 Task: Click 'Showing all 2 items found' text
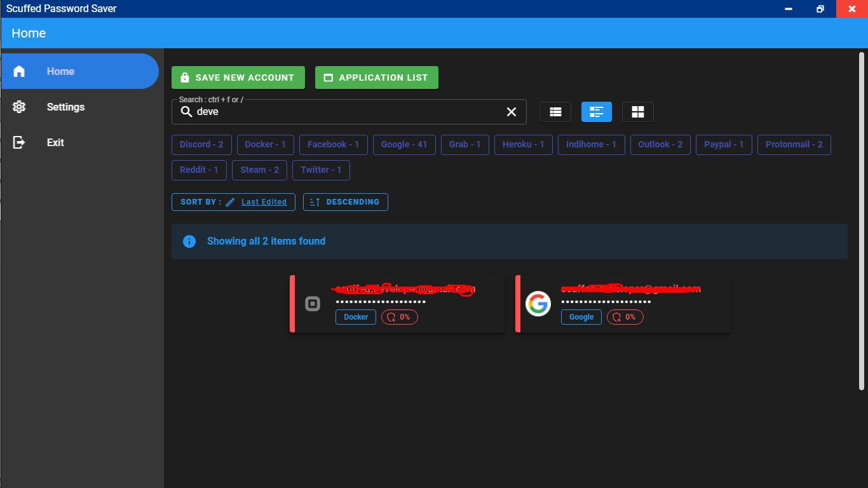[266, 241]
